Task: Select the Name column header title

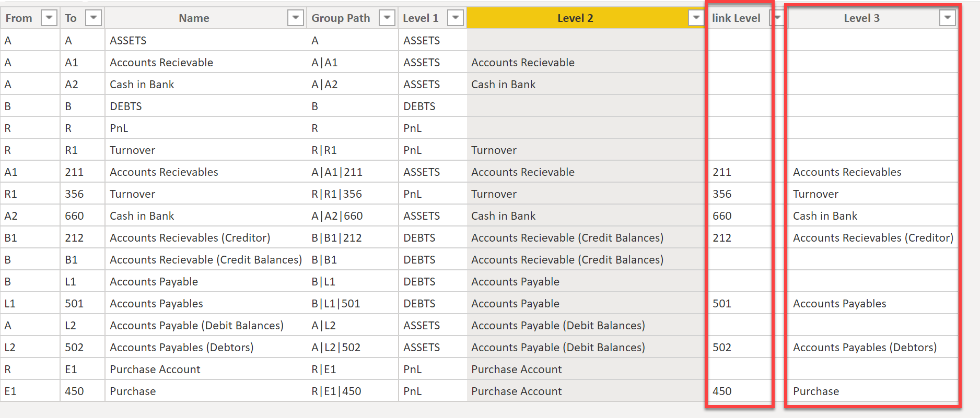Action: [x=194, y=18]
